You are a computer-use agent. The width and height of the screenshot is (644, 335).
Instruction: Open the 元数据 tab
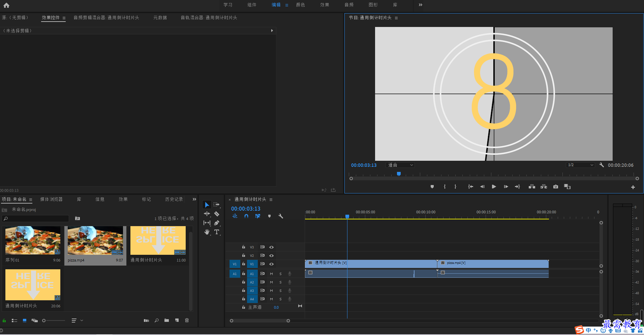click(160, 18)
